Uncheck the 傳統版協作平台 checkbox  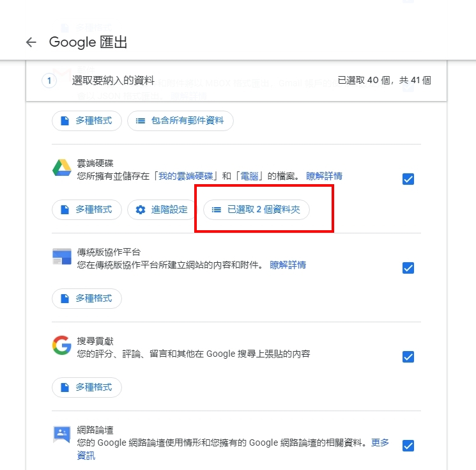408,268
